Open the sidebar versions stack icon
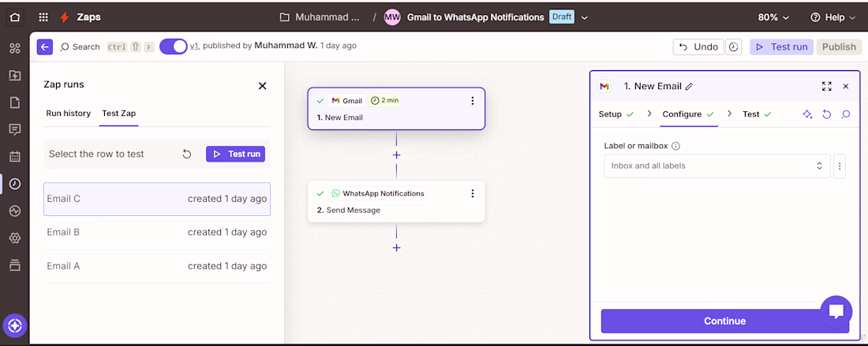Screen dimensions: 868x346 click(15, 266)
